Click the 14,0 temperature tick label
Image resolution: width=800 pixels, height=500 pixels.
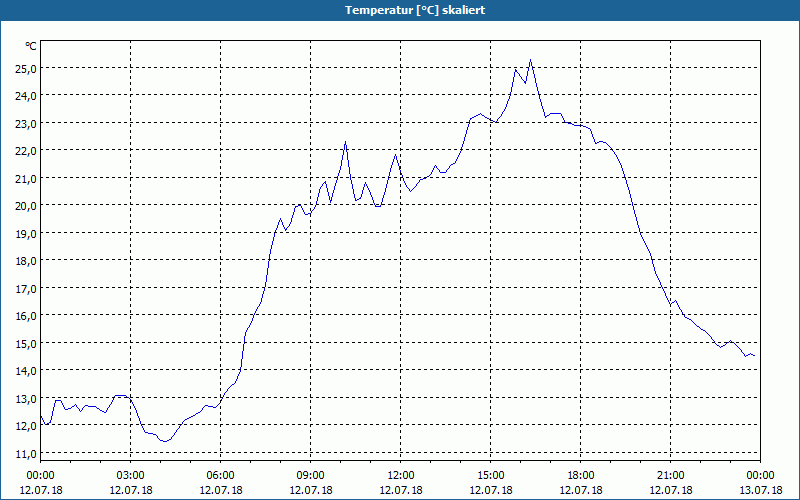(x=26, y=371)
